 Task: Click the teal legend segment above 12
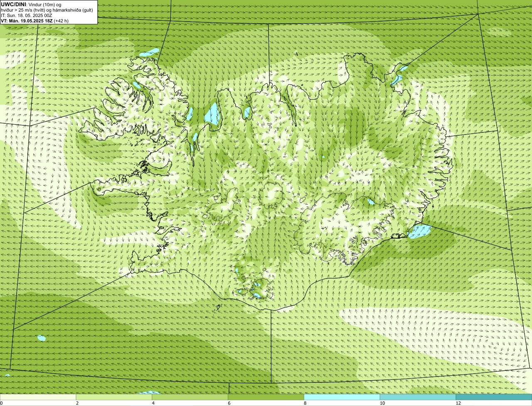(x=494, y=397)
